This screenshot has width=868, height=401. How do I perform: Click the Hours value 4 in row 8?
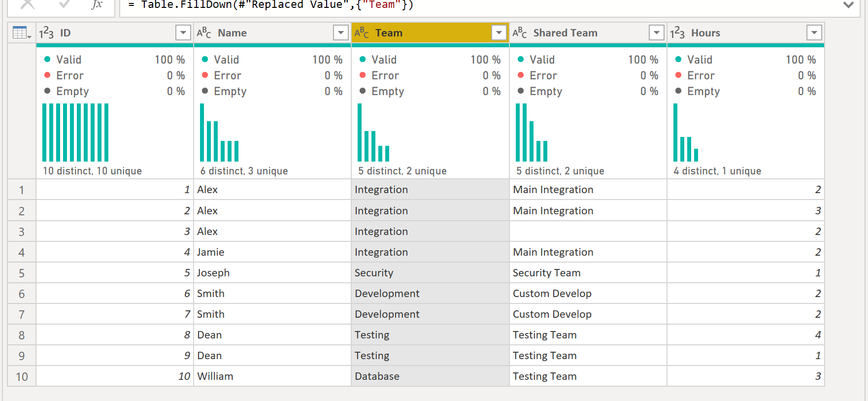click(746, 335)
